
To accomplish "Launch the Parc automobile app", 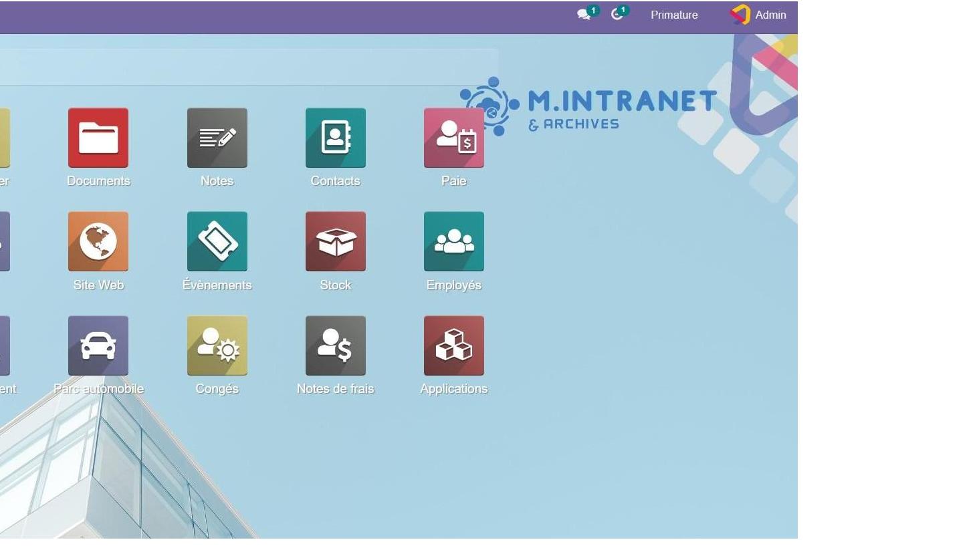I will (x=98, y=345).
